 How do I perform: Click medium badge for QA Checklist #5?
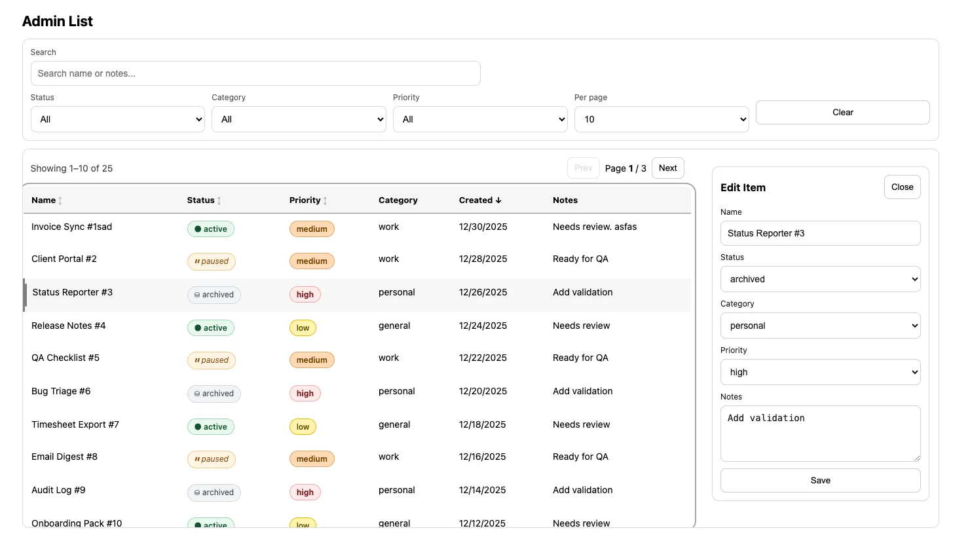click(x=312, y=360)
